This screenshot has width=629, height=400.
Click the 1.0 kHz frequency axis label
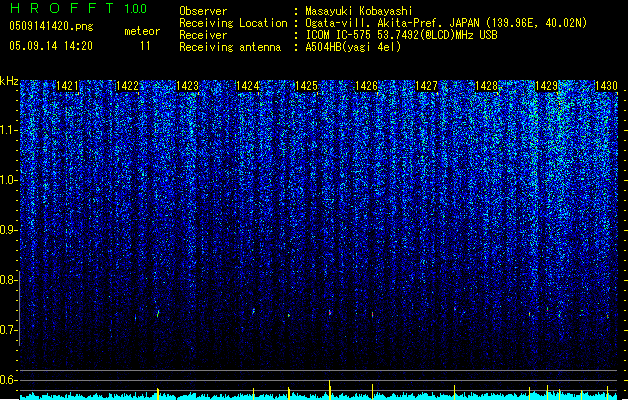9,180
